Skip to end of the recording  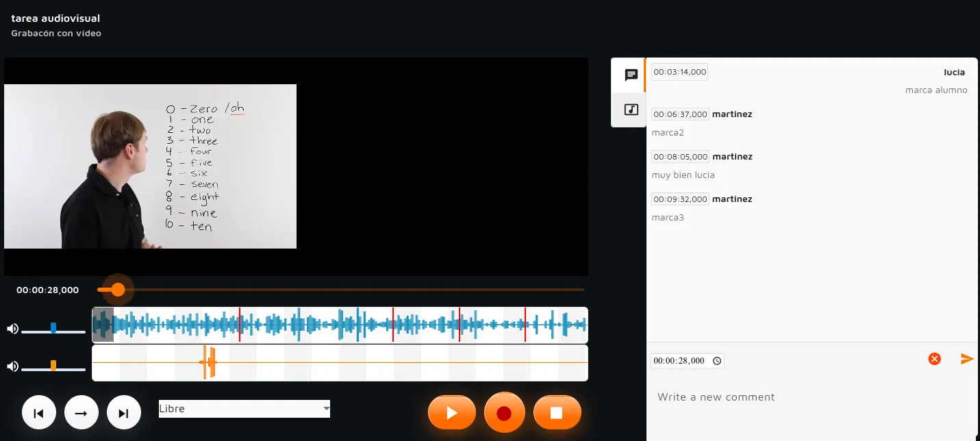click(123, 413)
